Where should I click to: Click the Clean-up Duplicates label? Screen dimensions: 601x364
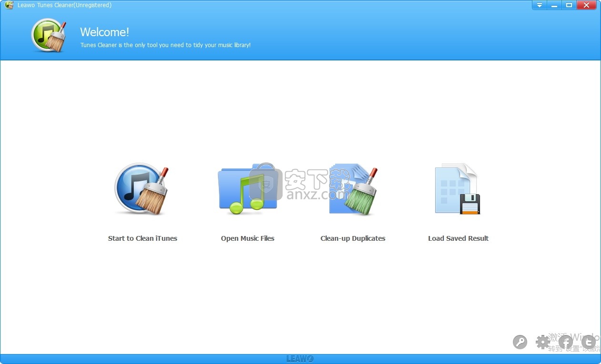click(353, 238)
